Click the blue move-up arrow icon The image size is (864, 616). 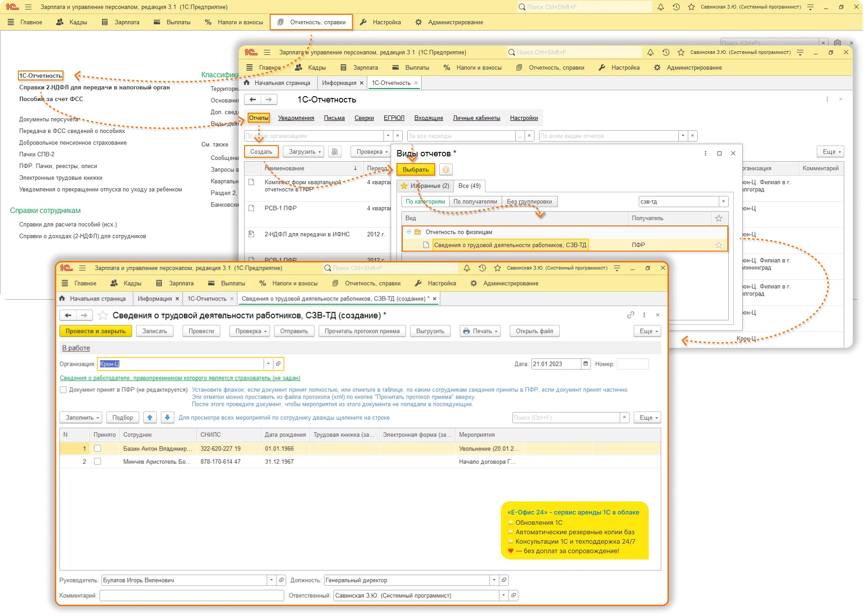[x=150, y=417]
